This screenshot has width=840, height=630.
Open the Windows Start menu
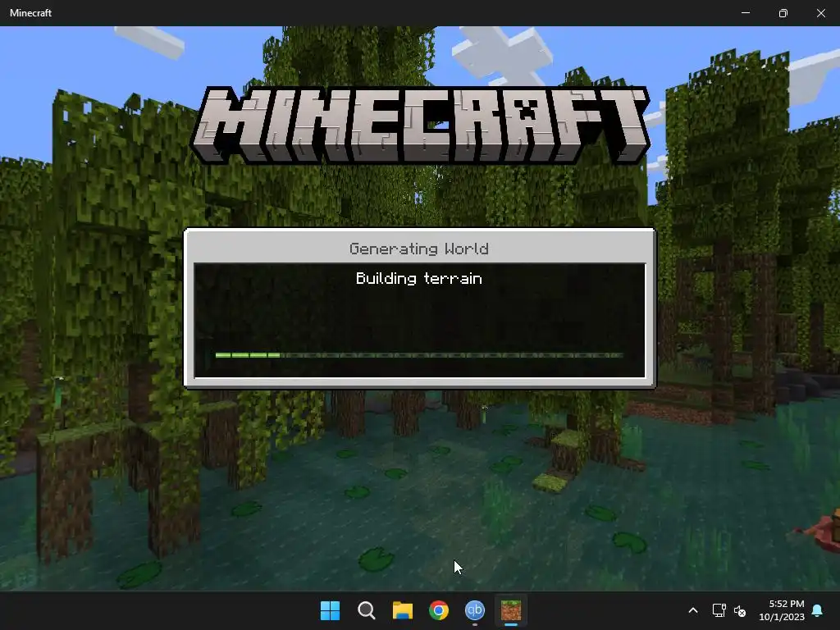click(x=330, y=610)
